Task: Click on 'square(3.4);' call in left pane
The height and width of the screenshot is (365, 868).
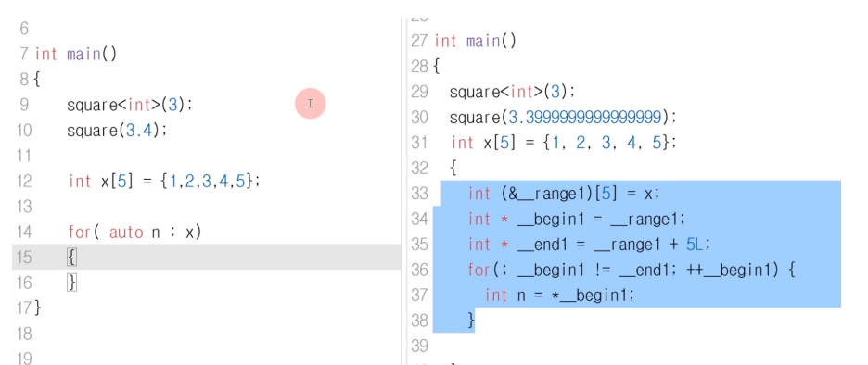Action: point(117,131)
